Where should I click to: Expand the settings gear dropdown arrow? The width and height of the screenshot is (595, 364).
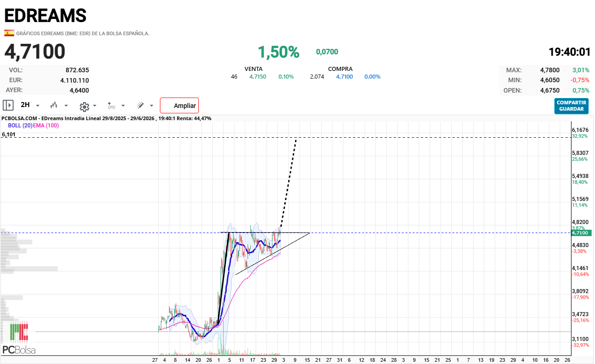[94, 106]
